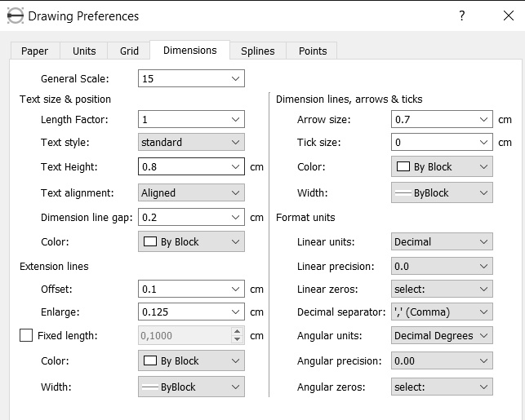Viewport: 525px width, 420px height.
Task: Pick extension lines Color swatch dropdown
Action: [x=191, y=360]
